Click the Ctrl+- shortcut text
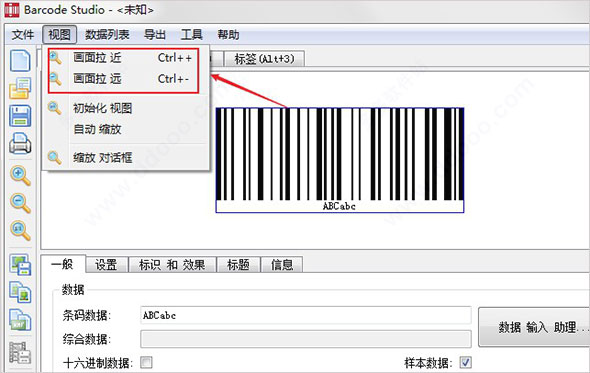This screenshot has width=590, height=373. (x=173, y=79)
